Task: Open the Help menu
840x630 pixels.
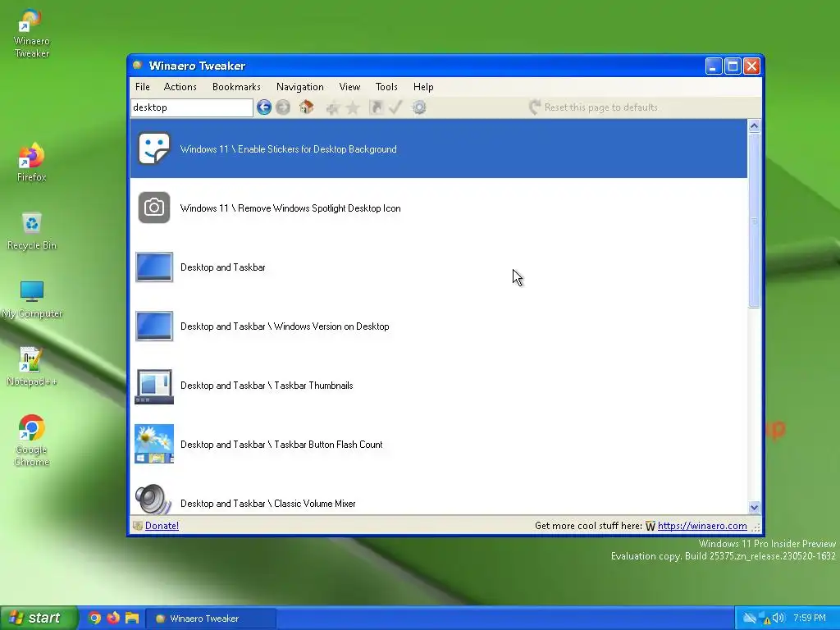Action: [423, 87]
